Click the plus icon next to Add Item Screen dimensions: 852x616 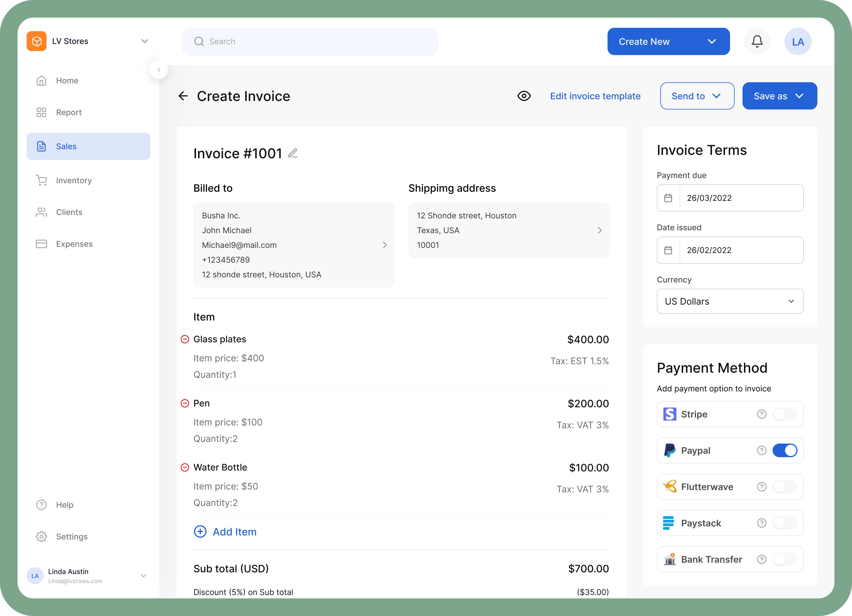click(x=200, y=531)
